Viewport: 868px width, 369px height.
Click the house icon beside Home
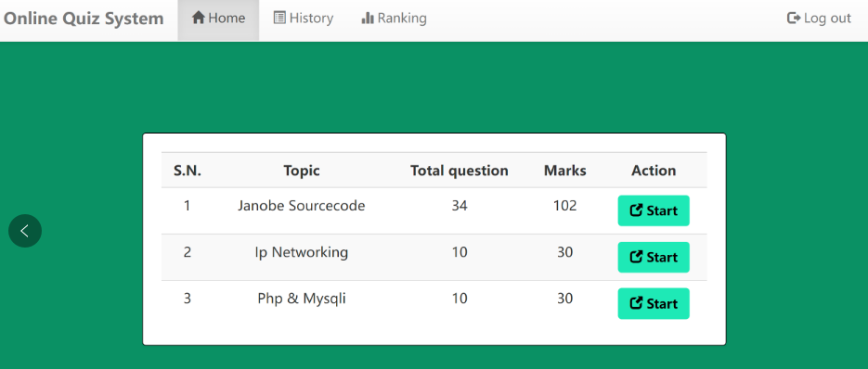198,18
